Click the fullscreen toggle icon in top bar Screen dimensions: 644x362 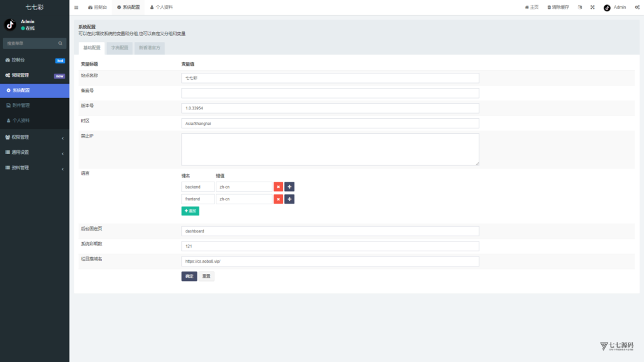[x=592, y=8]
